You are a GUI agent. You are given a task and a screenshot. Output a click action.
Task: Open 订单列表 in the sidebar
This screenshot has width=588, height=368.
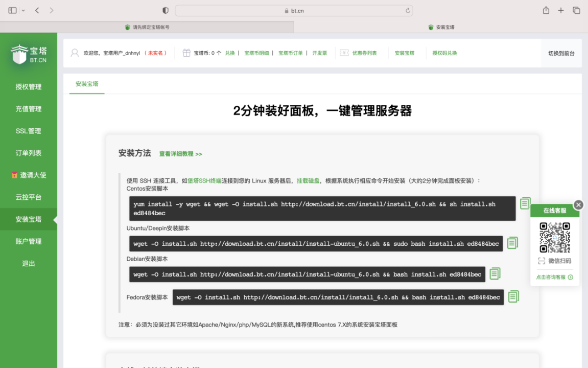point(29,153)
